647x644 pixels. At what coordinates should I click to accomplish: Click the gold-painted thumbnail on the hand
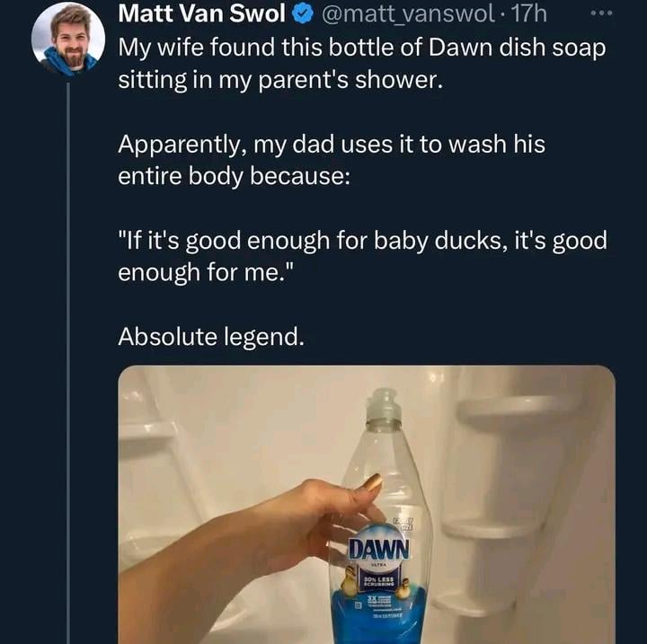pyautogui.click(x=371, y=485)
